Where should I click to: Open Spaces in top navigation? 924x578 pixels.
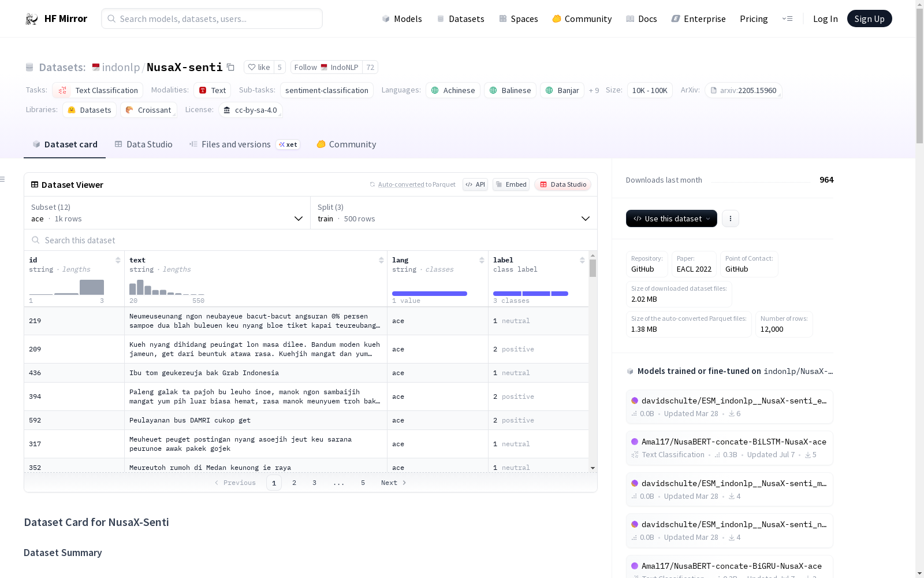[519, 18]
